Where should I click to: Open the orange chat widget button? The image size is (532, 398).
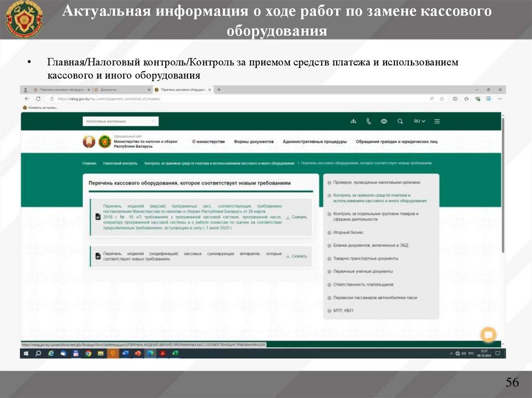tap(488, 335)
